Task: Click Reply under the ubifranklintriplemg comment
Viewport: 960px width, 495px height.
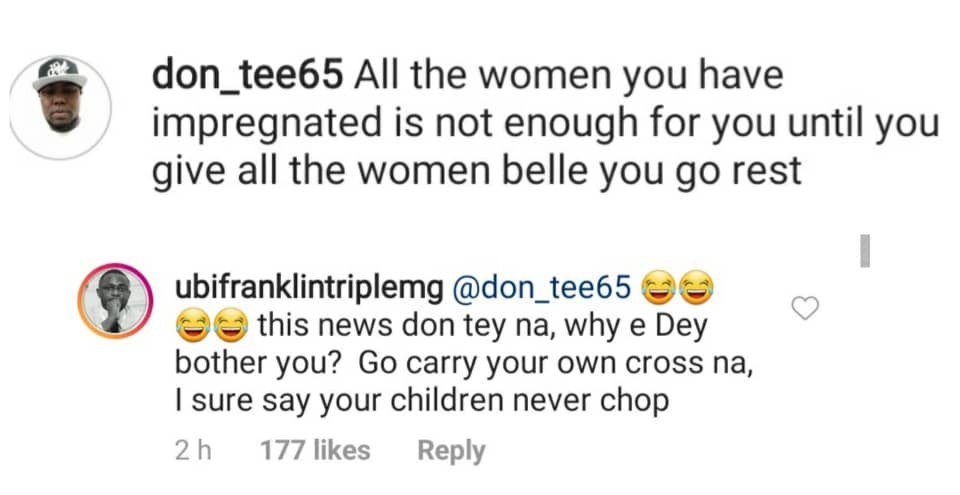Action: click(x=451, y=451)
